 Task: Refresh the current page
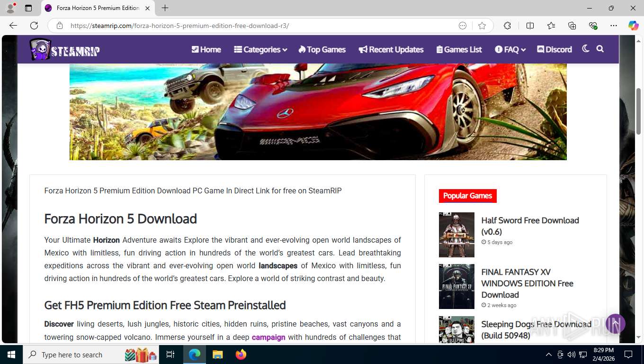[x=34, y=26]
